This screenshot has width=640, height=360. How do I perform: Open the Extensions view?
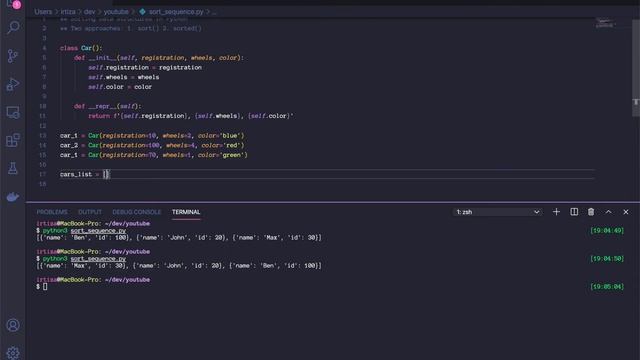pos(13,140)
